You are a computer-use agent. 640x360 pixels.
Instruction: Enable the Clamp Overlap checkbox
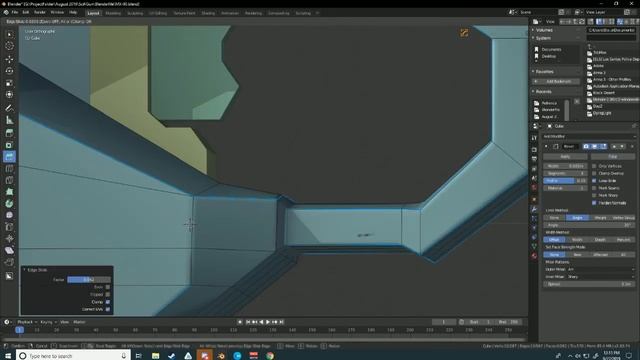[x=594, y=173]
